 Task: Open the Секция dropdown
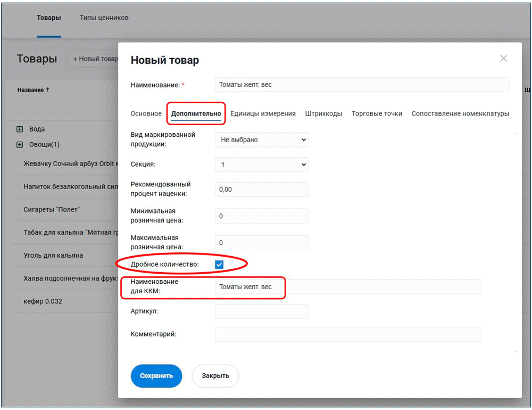tap(261, 165)
